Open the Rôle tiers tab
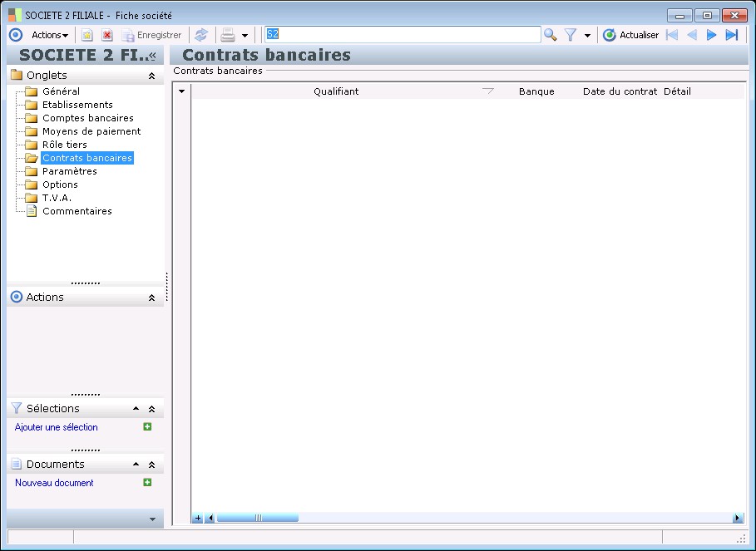 pyautogui.click(x=65, y=145)
